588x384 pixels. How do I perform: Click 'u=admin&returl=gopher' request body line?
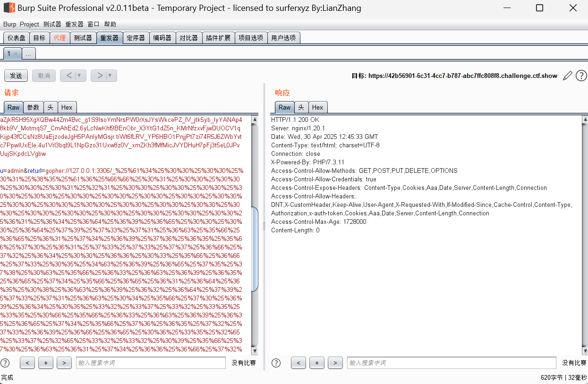click(122, 171)
